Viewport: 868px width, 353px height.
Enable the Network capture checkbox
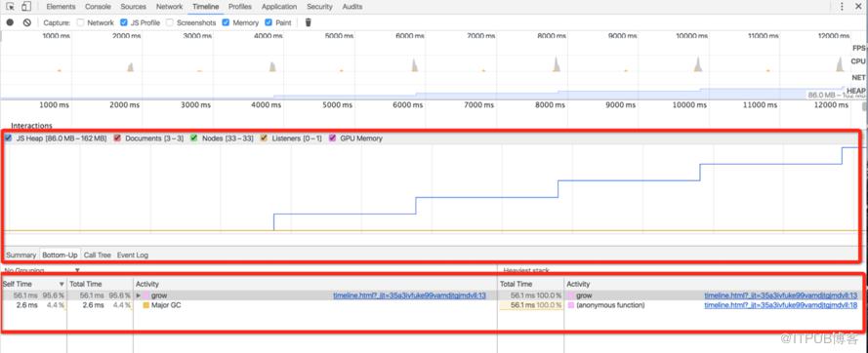[81, 22]
